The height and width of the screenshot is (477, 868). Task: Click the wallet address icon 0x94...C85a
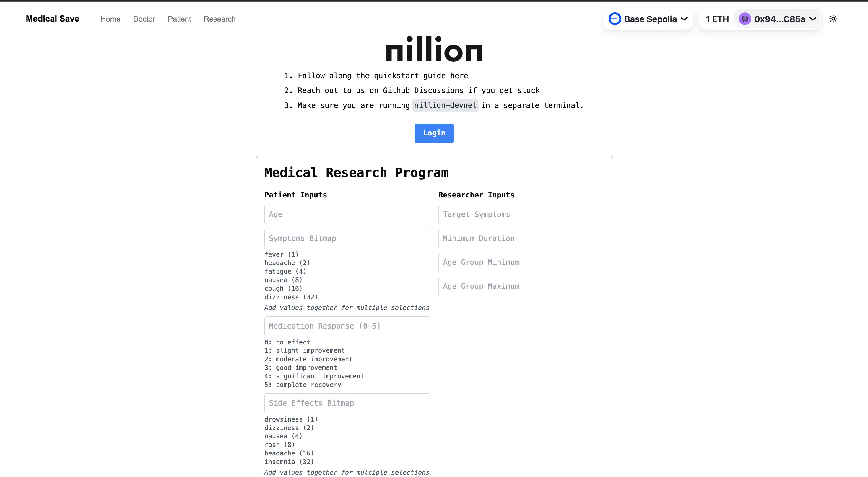745,19
